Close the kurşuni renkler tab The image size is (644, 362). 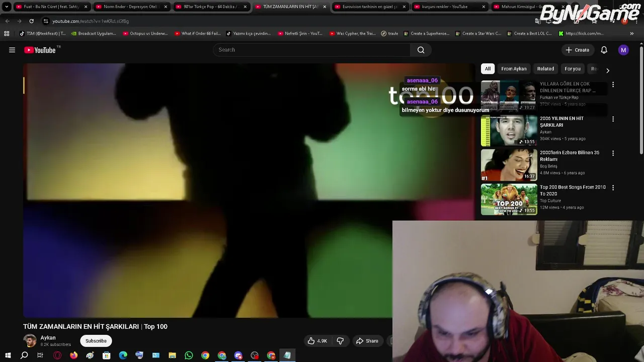pos(484,7)
